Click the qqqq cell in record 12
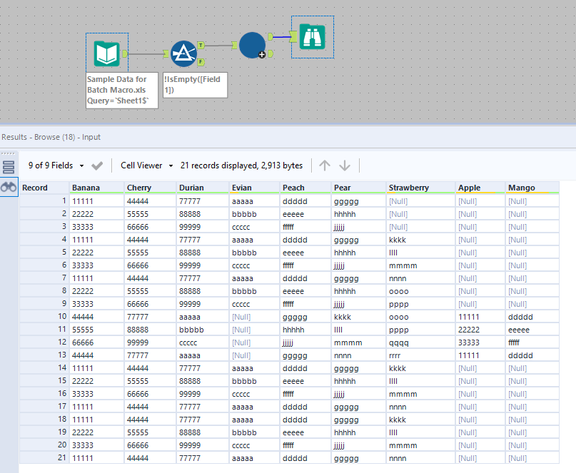The image size is (576, 473). click(x=421, y=343)
